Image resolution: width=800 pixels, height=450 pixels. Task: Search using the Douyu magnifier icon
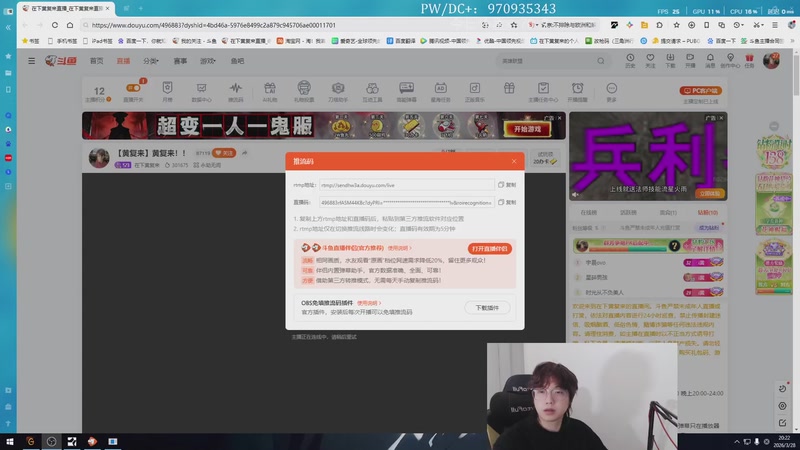(601, 61)
